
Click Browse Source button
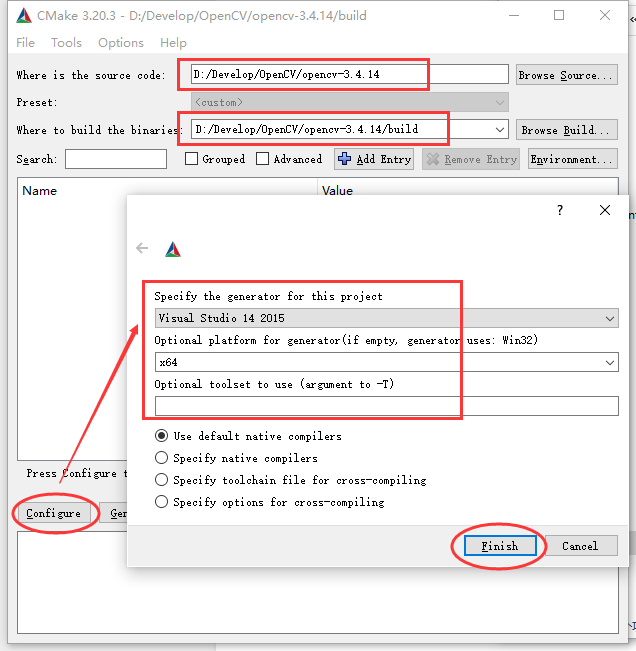(x=567, y=75)
